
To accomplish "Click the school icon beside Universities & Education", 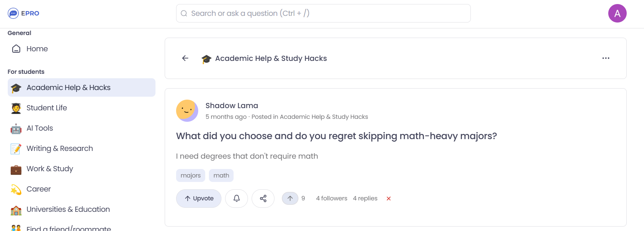I will [x=15, y=209].
